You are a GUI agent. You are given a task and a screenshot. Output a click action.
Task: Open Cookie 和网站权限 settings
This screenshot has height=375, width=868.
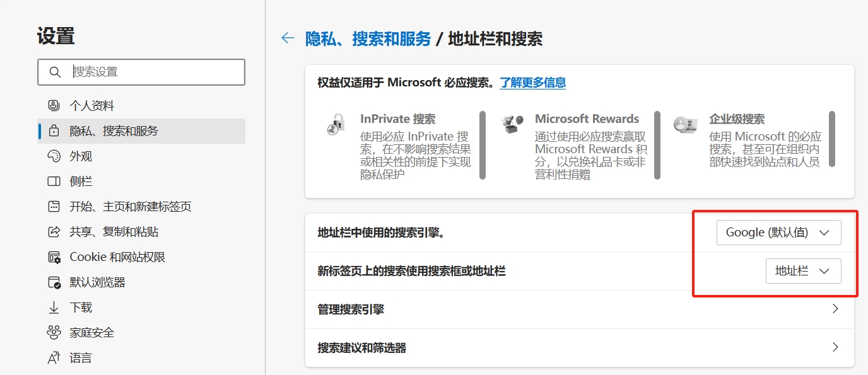pos(141,257)
